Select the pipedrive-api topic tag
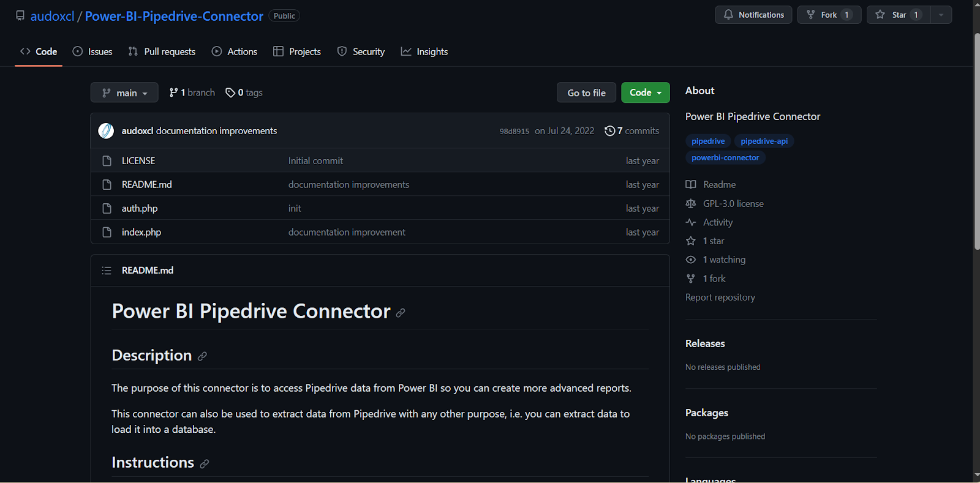Image resolution: width=980 pixels, height=483 pixels. (x=764, y=141)
